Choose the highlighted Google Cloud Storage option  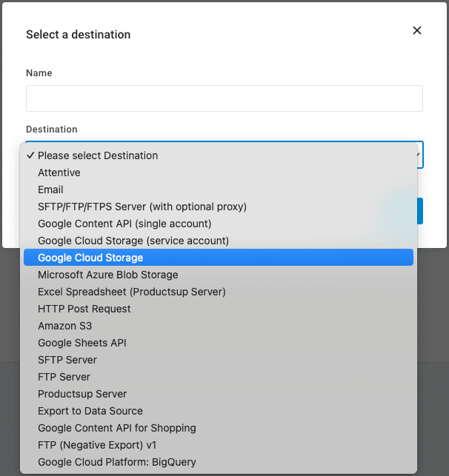point(90,258)
